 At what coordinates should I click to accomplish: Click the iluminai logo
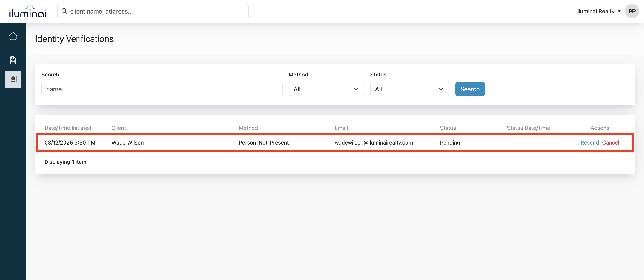click(28, 11)
